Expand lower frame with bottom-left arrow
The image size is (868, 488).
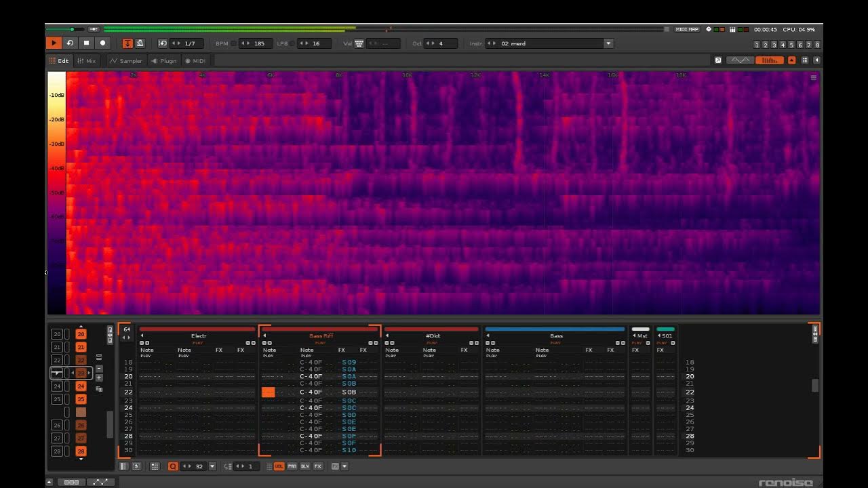coord(50,482)
